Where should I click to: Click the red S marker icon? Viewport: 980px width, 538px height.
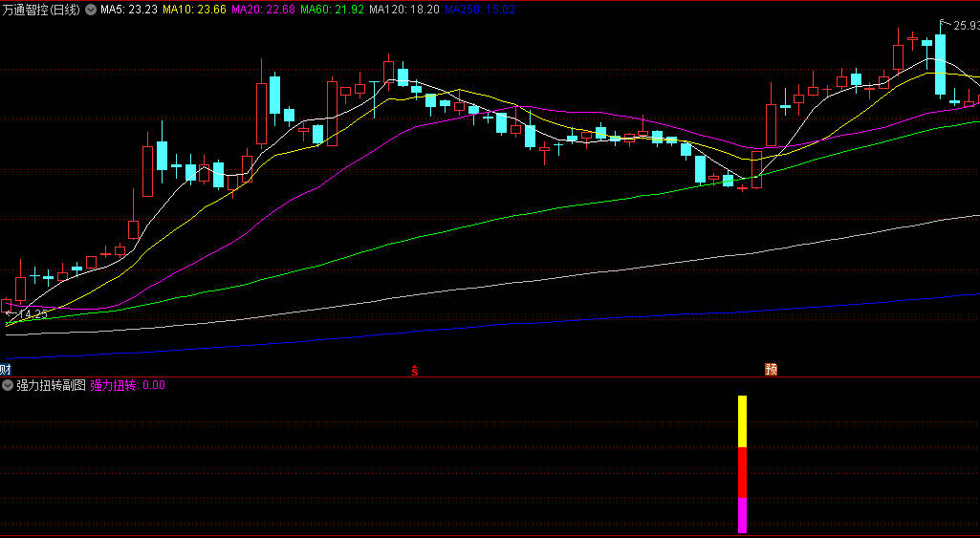tap(414, 371)
